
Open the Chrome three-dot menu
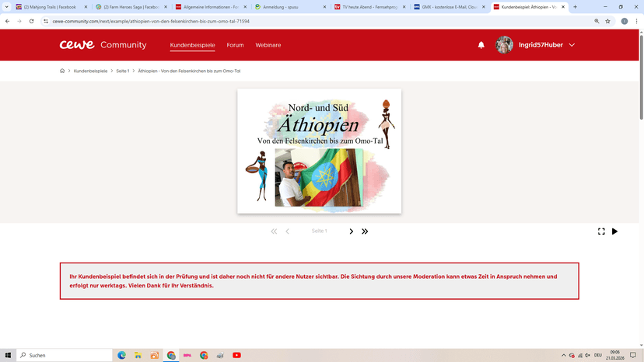click(636, 21)
